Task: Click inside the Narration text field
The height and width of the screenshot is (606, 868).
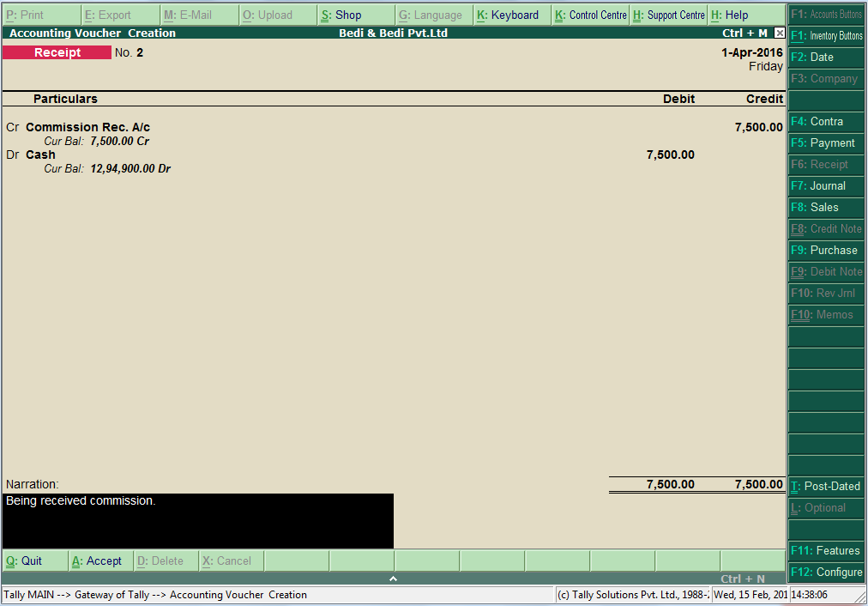Action: (197, 519)
